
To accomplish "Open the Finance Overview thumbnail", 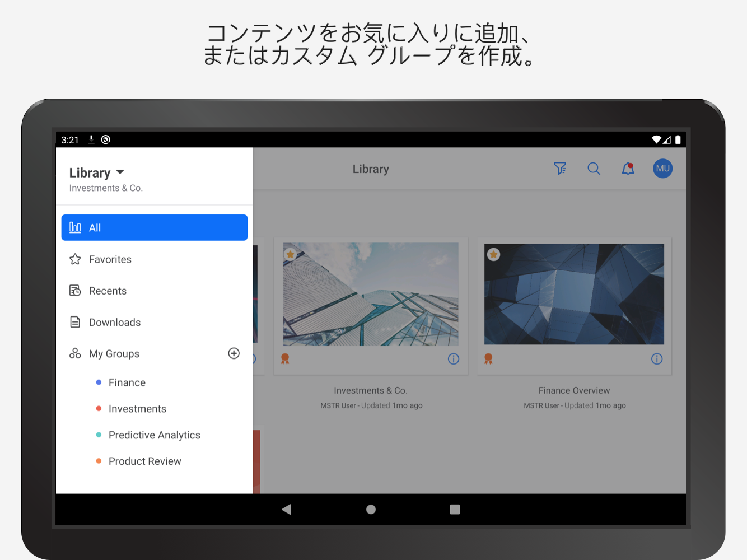I will [575, 294].
